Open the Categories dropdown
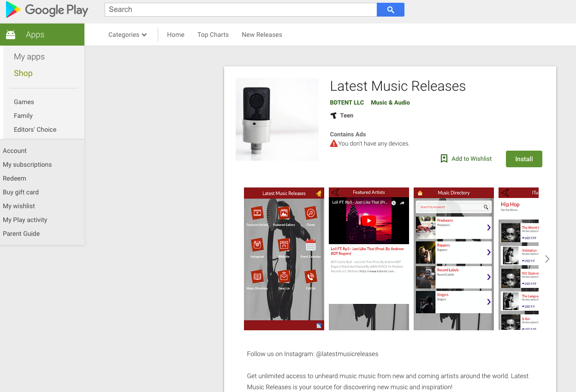This screenshot has height=392, width=576. (x=127, y=35)
